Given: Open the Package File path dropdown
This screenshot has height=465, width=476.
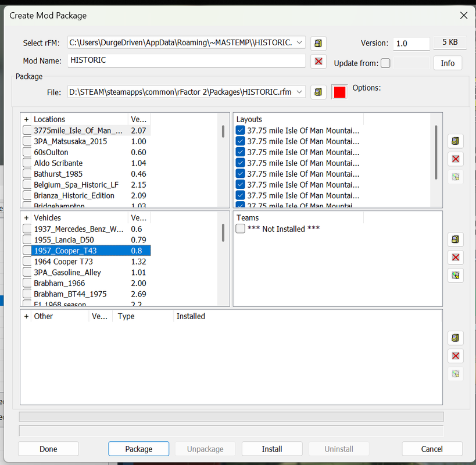Looking at the screenshot, I should tap(299, 92).
